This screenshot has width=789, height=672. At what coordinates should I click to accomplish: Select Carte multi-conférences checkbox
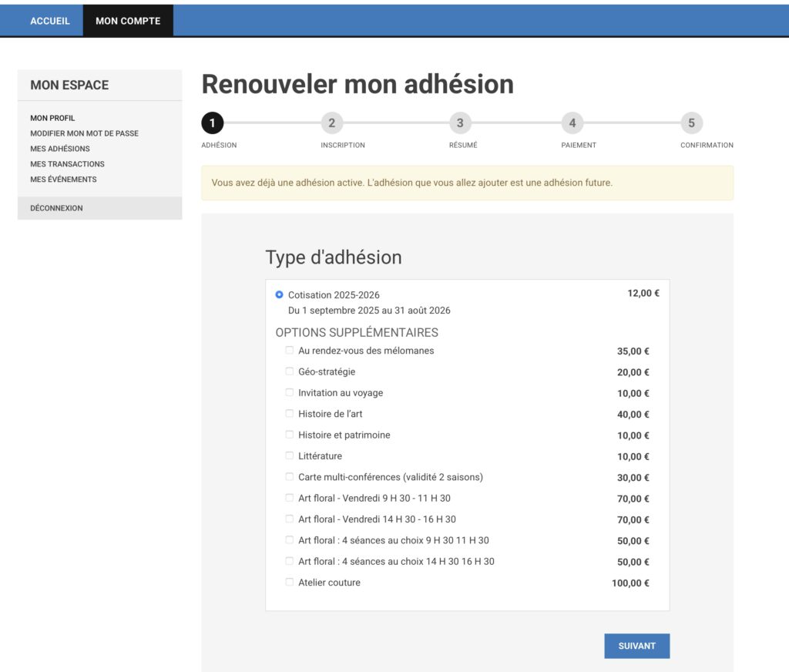(290, 477)
